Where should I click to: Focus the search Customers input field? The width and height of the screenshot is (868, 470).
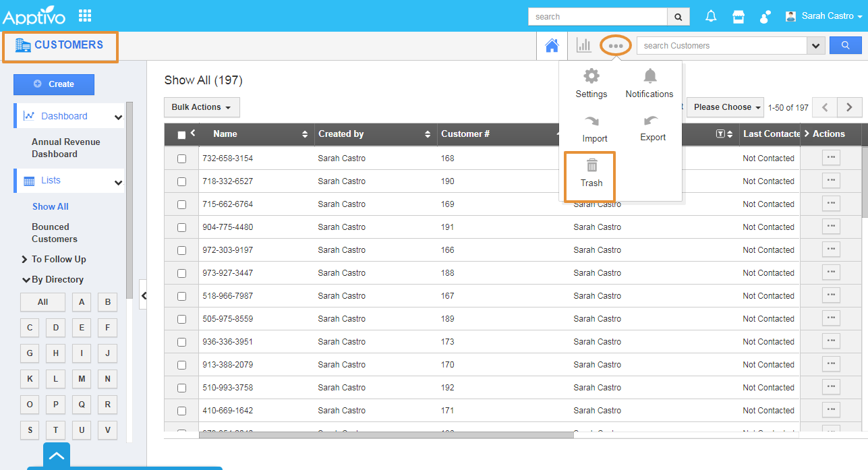click(x=721, y=46)
